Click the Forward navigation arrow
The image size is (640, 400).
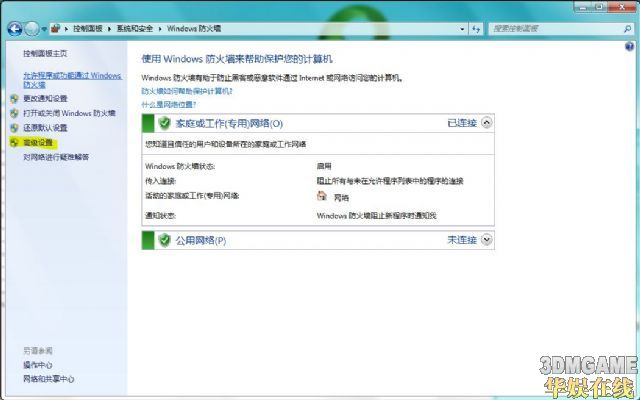(32, 29)
